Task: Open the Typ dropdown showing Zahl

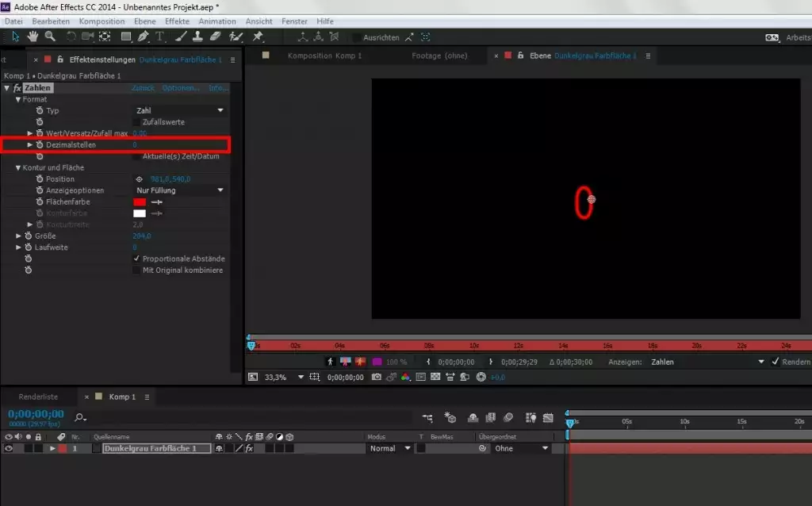Action: point(179,111)
